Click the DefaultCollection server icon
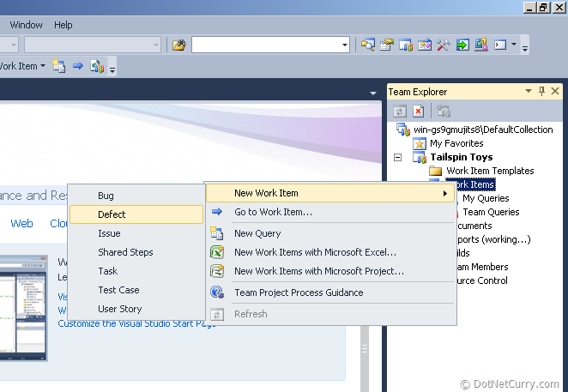 [x=402, y=130]
